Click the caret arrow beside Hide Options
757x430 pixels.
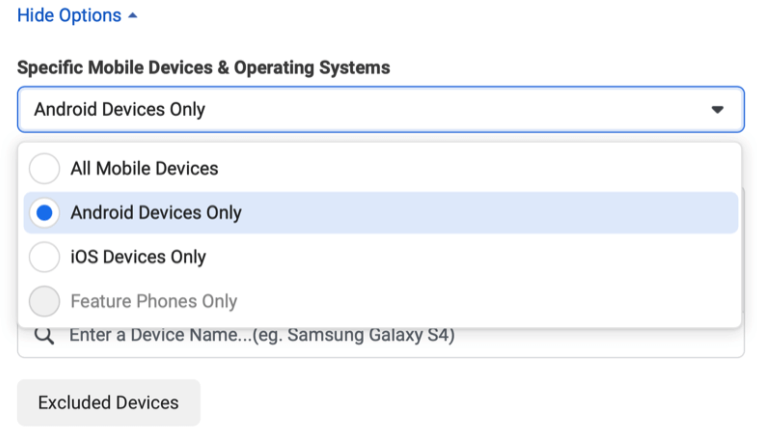click(132, 16)
